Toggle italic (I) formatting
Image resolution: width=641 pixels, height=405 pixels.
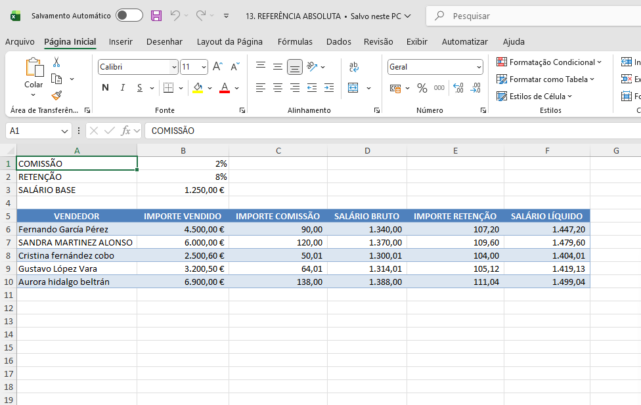pyautogui.click(x=122, y=88)
